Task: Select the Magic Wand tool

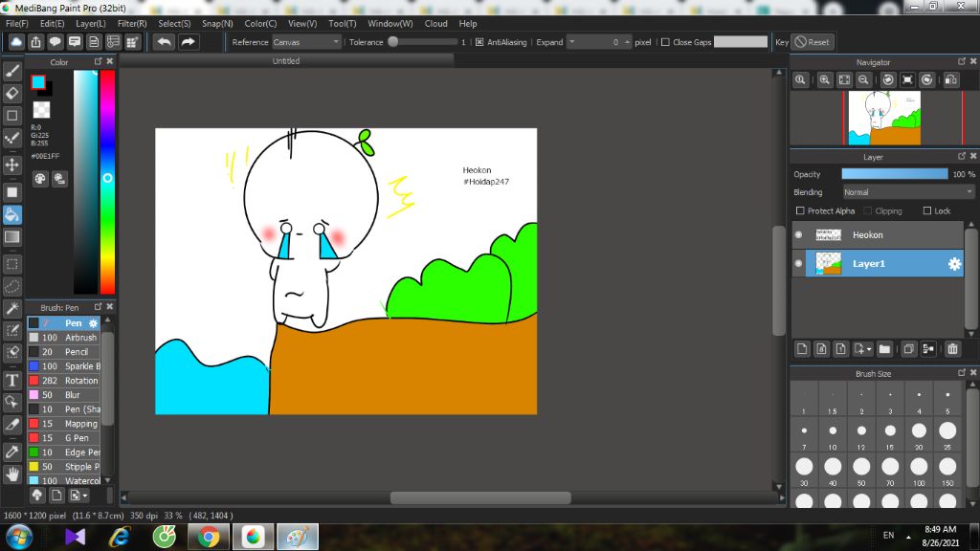Action: pyautogui.click(x=11, y=309)
